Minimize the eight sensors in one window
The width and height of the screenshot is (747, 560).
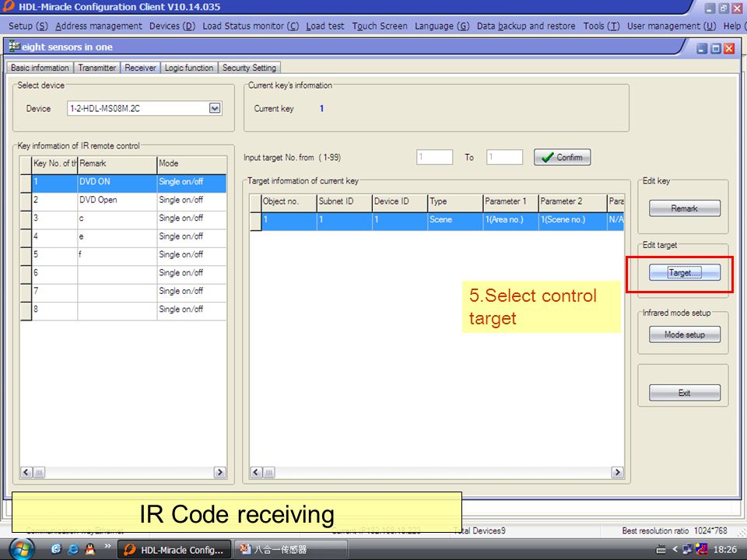coord(702,48)
